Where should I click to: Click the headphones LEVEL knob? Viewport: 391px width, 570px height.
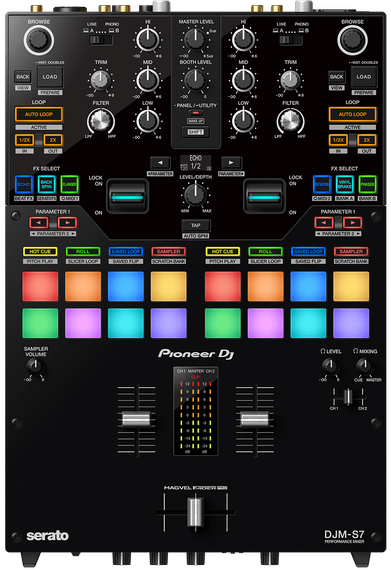(x=330, y=365)
